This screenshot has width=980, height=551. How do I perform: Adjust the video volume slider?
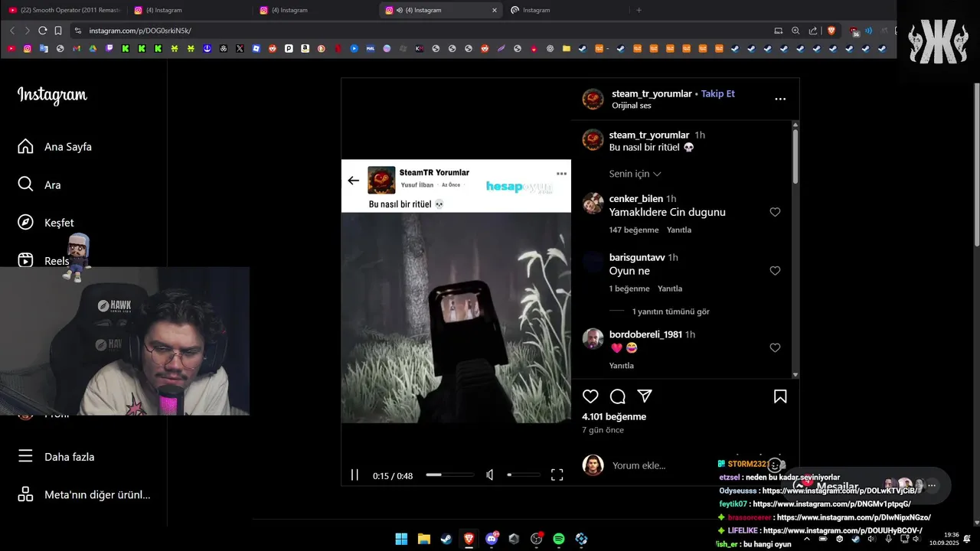(524, 475)
